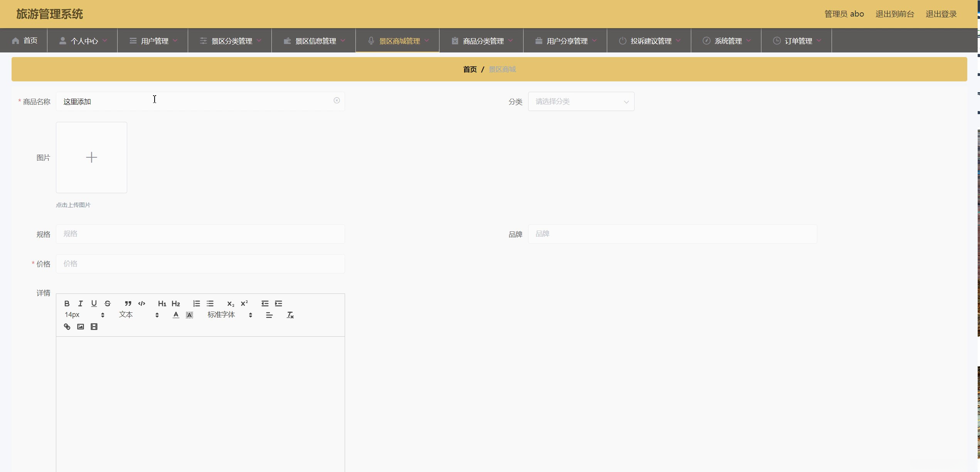Click the 退出登录 link

click(x=941, y=14)
